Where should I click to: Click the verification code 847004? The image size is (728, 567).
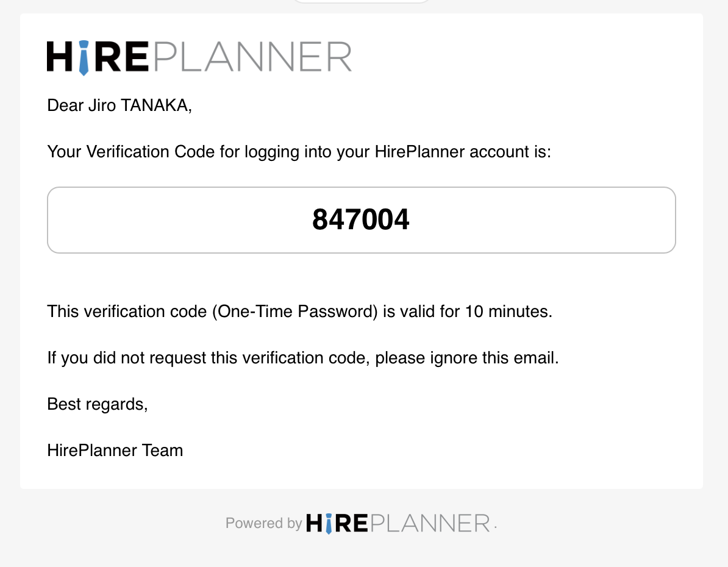coord(361,219)
